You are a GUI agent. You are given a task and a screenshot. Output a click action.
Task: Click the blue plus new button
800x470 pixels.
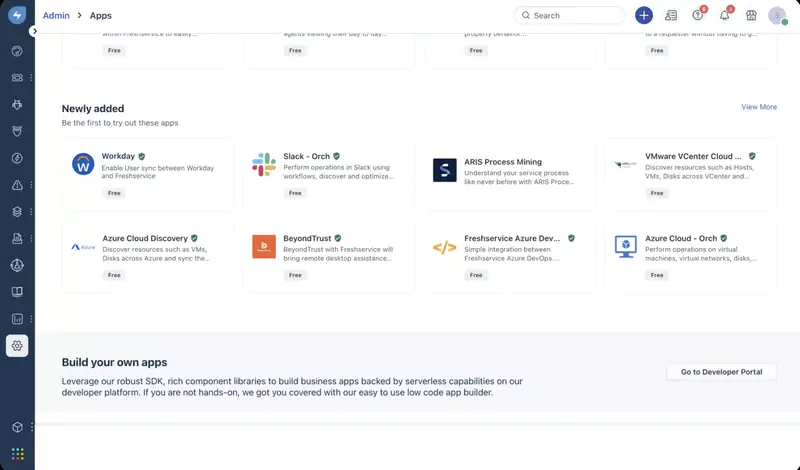644,15
